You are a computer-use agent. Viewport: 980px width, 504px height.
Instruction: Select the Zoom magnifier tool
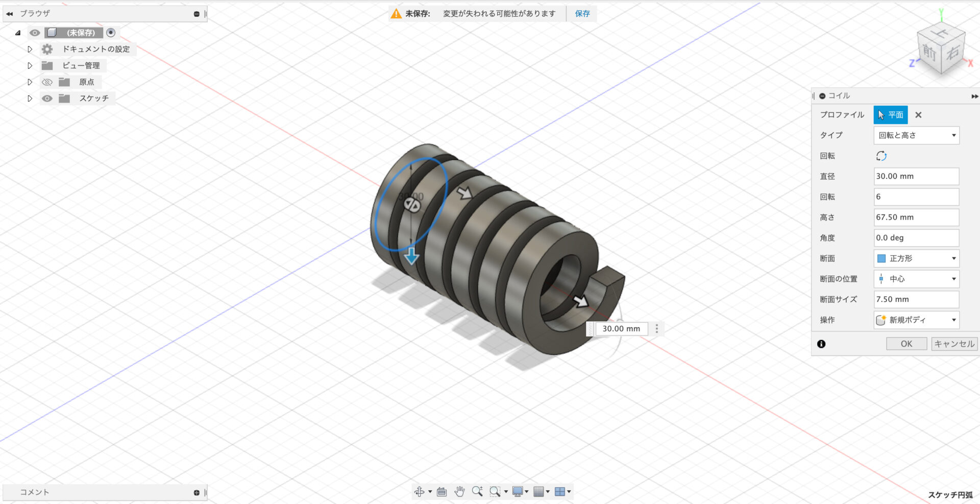pyautogui.click(x=477, y=491)
